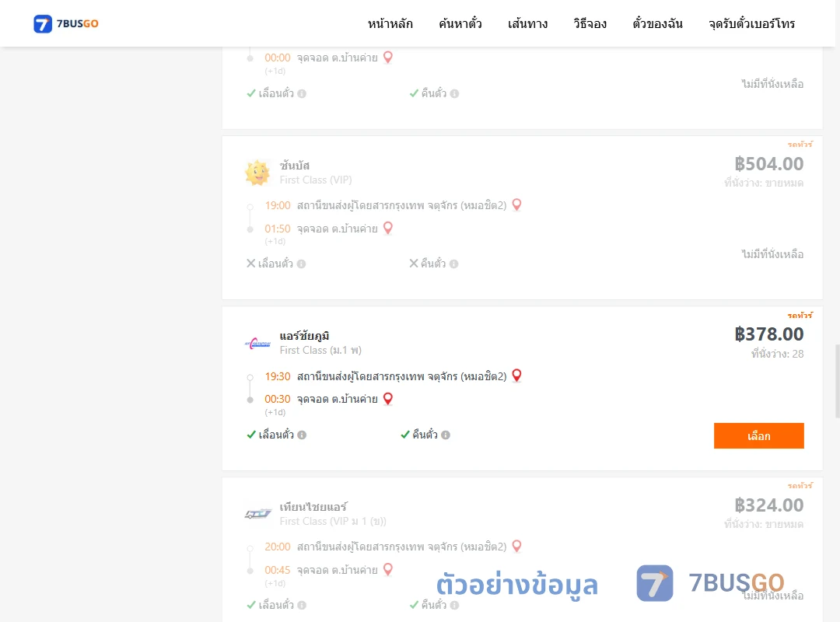
Task: Open the วิธีจอง menu item
Action: 590,23
